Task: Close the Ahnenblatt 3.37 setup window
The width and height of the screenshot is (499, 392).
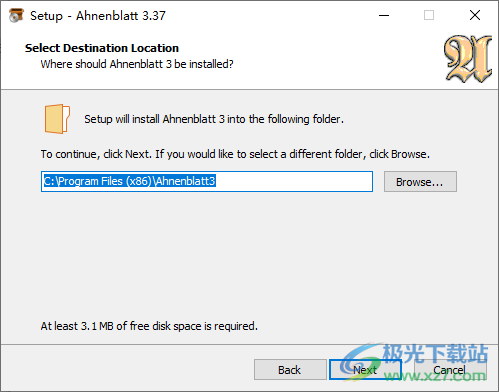Action: [475, 15]
